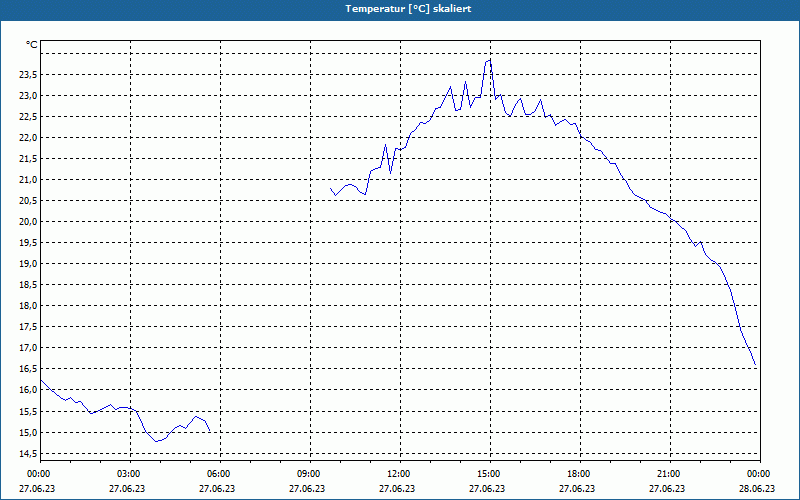
Task: Click the 20,5 y-axis value
Action: click(x=28, y=201)
